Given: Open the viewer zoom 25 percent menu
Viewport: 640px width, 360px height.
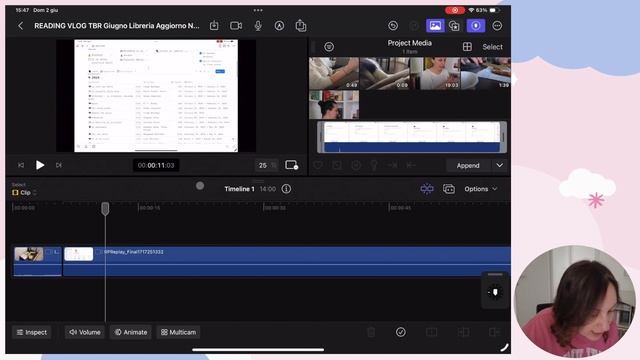Looking at the screenshot, I should click(267, 165).
